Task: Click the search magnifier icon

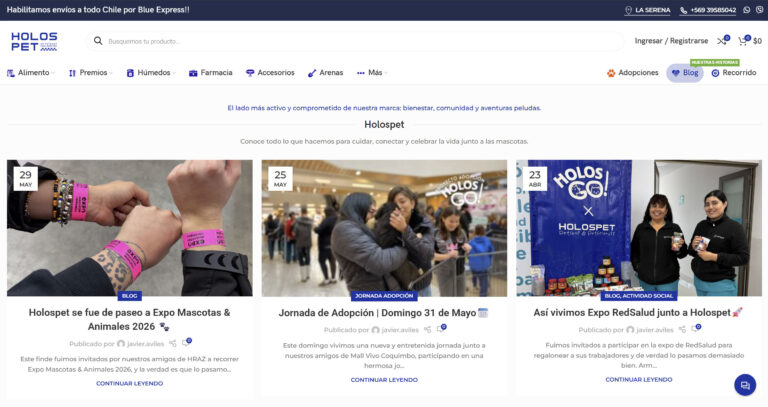Action: pyautogui.click(x=98, y=41)
